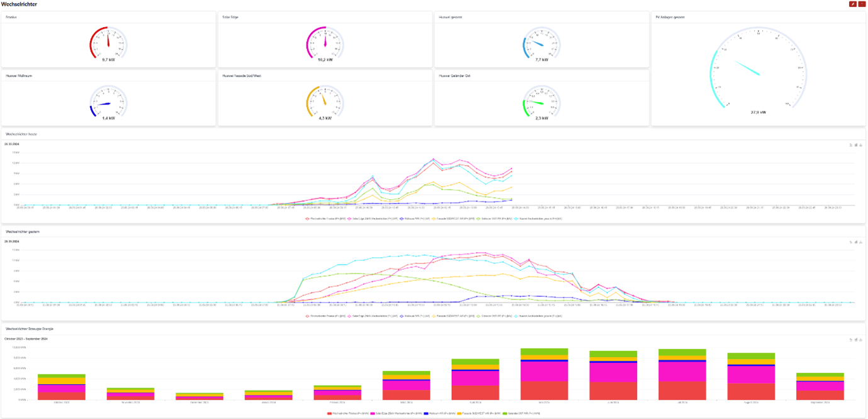Click the Wechselrichter page heading
Image resolution: width=868 pixels, height=419 pixels.
(19, 4)
